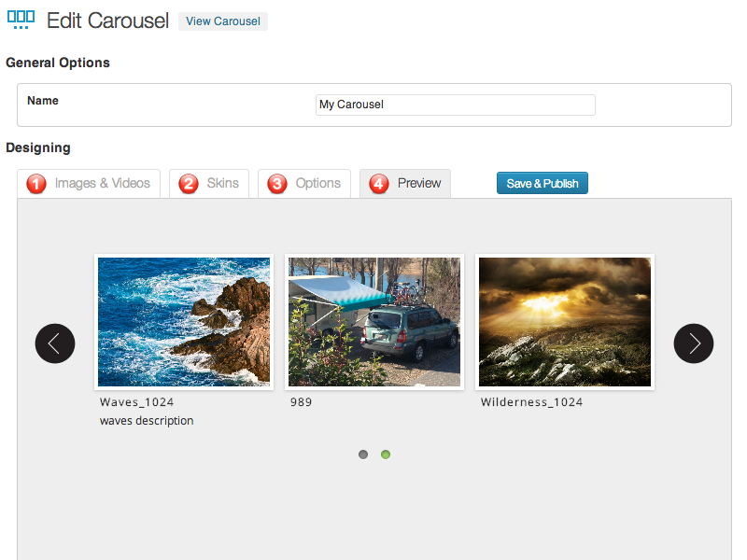Click the Waves_1024 caption title

click(x=136, y=402)
